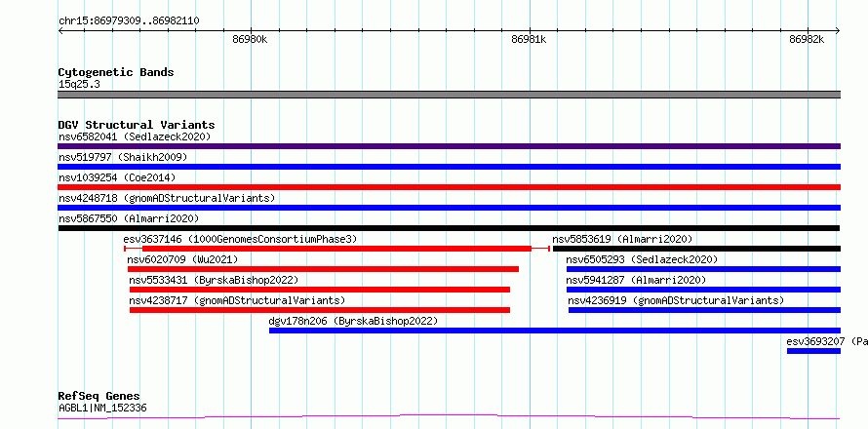Select the 15q25.3 band label
Screen dimensions: 868x429
[79, 85]
